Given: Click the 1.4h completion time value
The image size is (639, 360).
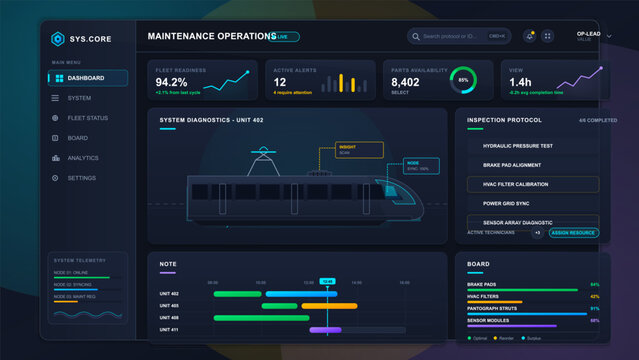Looking at the screenshot, I should [520, 82].
